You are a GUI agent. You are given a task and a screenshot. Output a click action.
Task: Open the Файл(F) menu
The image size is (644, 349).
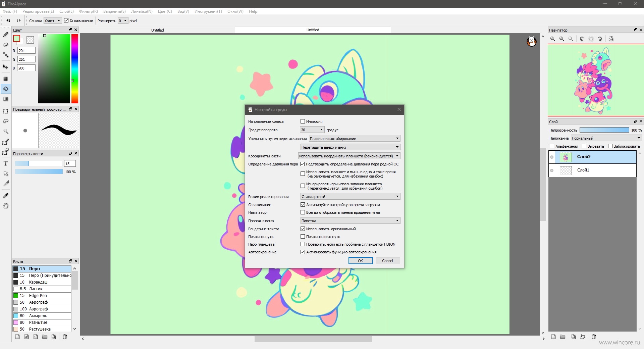pyautogui.click(x=10, y=11)
